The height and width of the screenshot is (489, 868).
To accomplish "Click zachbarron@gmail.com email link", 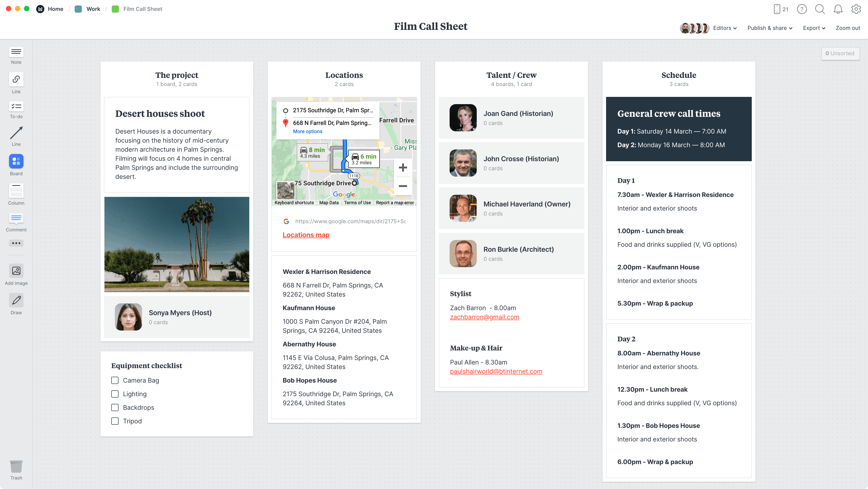I will pyautogui.click(x=485, y=317).
